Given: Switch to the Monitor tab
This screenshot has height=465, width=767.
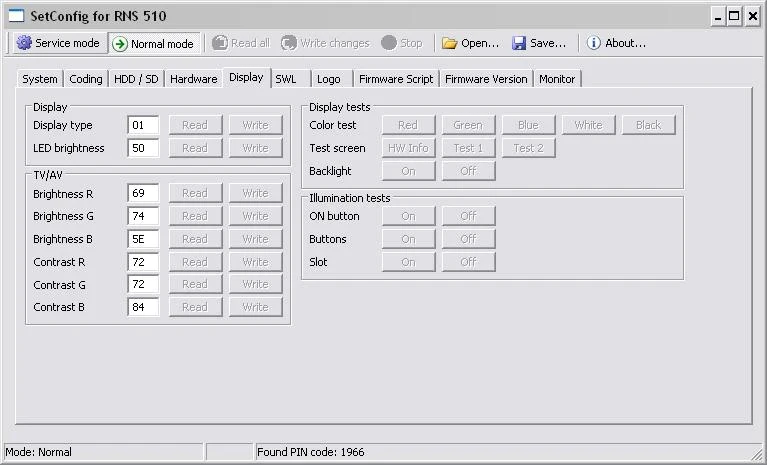Looking at the screenshot, I should click(557, 79).
